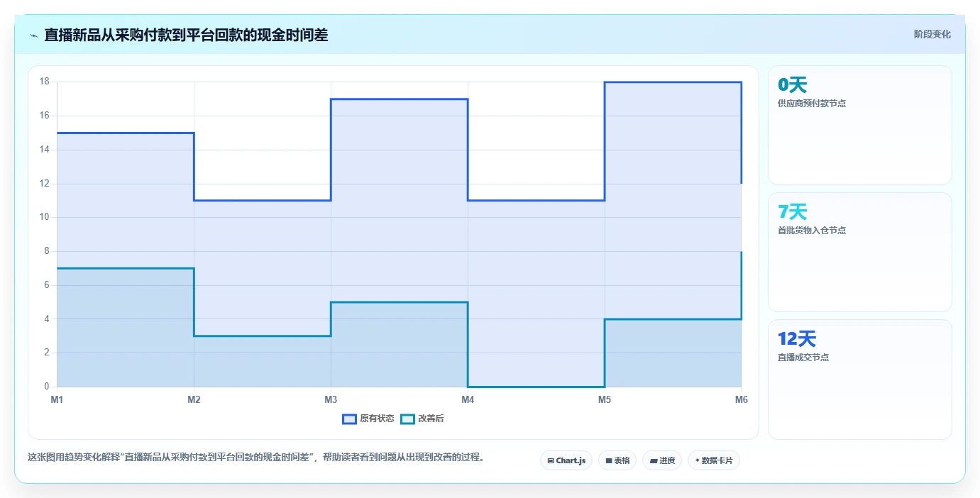
Task: Click the 进度 tag chip
Action: point(662,460)
